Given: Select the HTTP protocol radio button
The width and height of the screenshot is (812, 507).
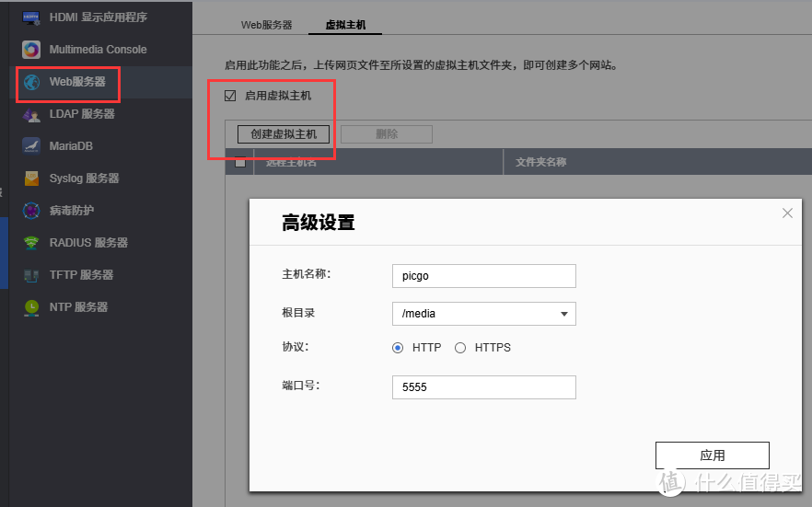Looking at the screenshot, I should click(398, 348).
